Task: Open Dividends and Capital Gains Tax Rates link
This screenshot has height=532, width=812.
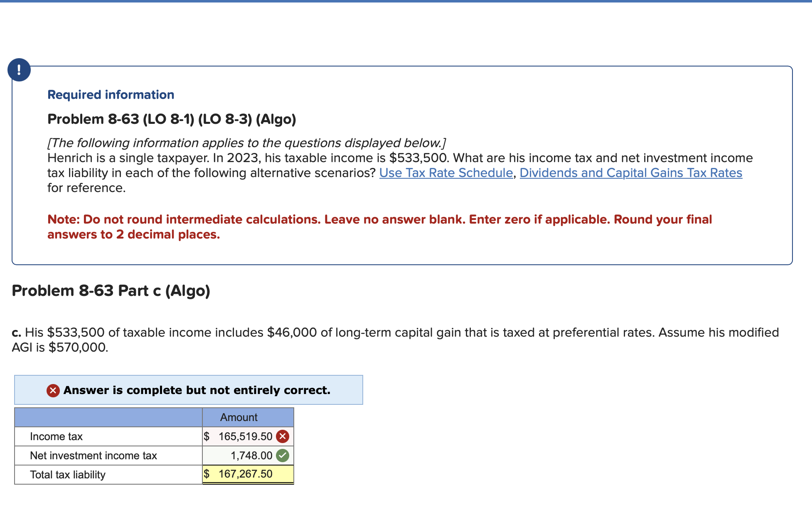Action: [x=630, y=173]
